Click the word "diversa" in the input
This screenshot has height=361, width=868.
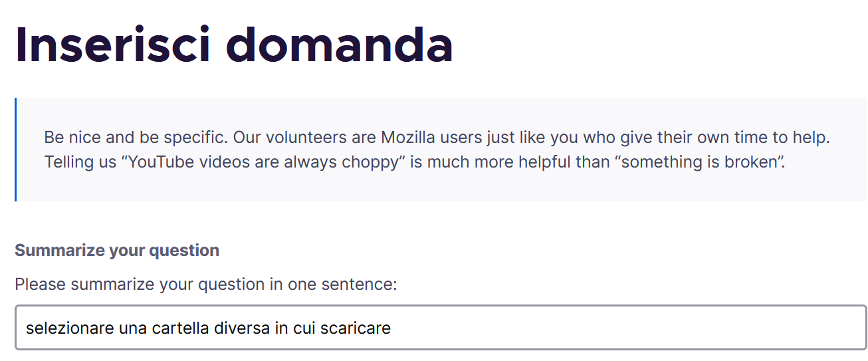(x=241, y=328)
